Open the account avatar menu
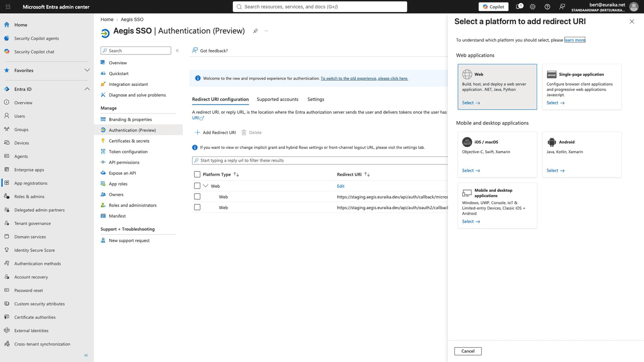The image size is (644, 362). pyautogui.click(x=634, y=7)
